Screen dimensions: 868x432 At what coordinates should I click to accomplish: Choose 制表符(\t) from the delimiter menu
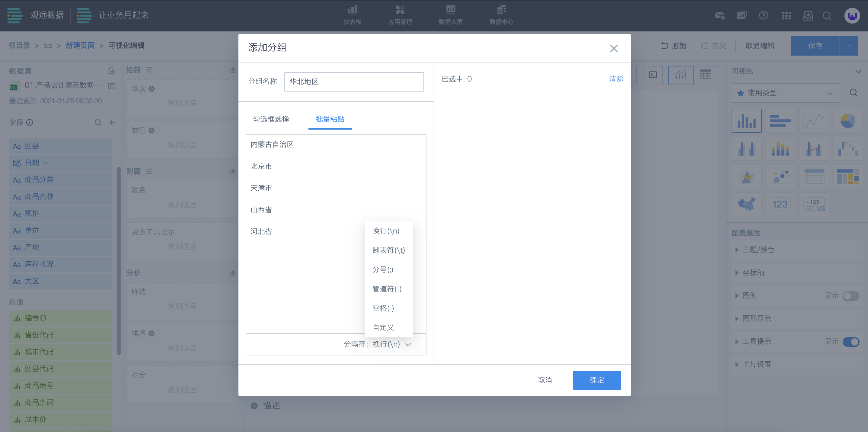388,250
